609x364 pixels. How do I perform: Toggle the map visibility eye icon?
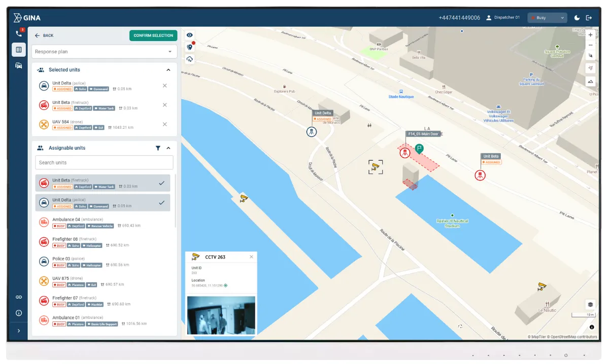(190, 35)
